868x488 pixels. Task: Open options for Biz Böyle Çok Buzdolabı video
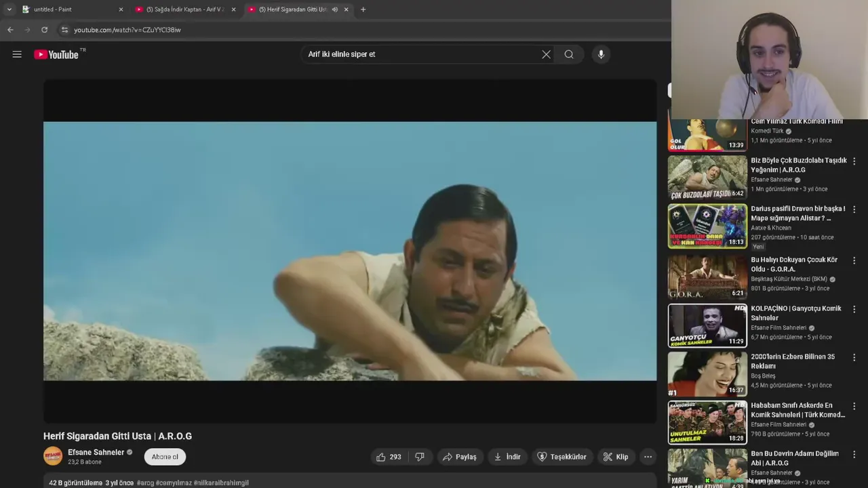(854, 161)
